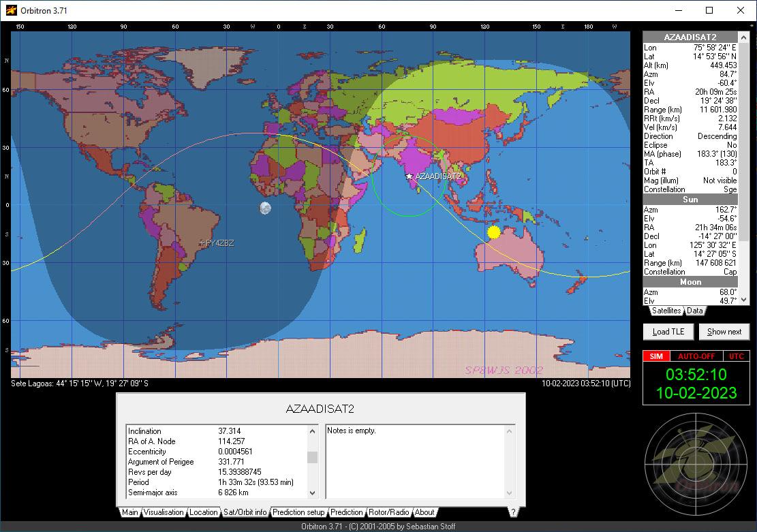This screenshot has height=532, width=757.
Task: Click the Sete Lagoas location status text
Action: point(80,384)
